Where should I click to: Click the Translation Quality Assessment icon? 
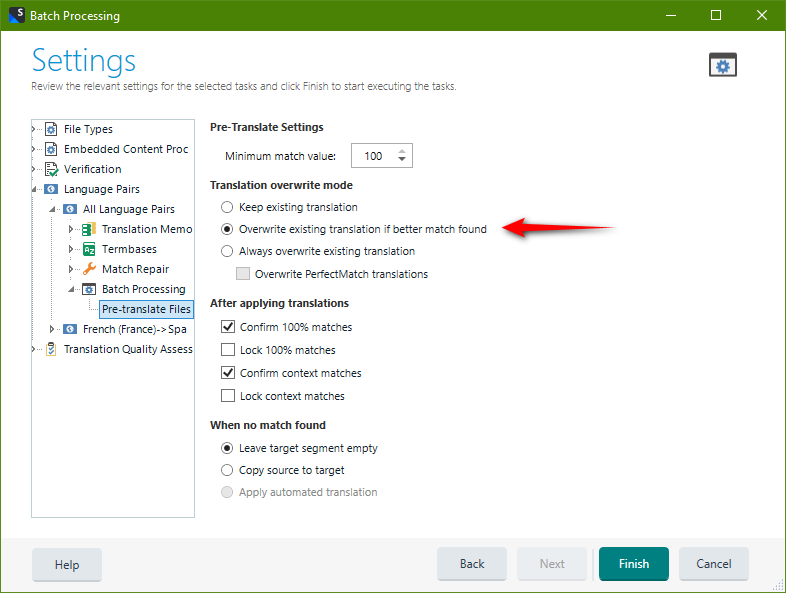tap(51, 349)
